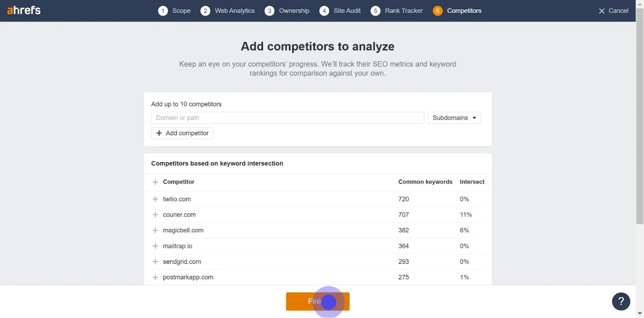Screen dimensions: 644x318
Task: Add mailtrap.io via its plus icon
Action: point(155,246)
